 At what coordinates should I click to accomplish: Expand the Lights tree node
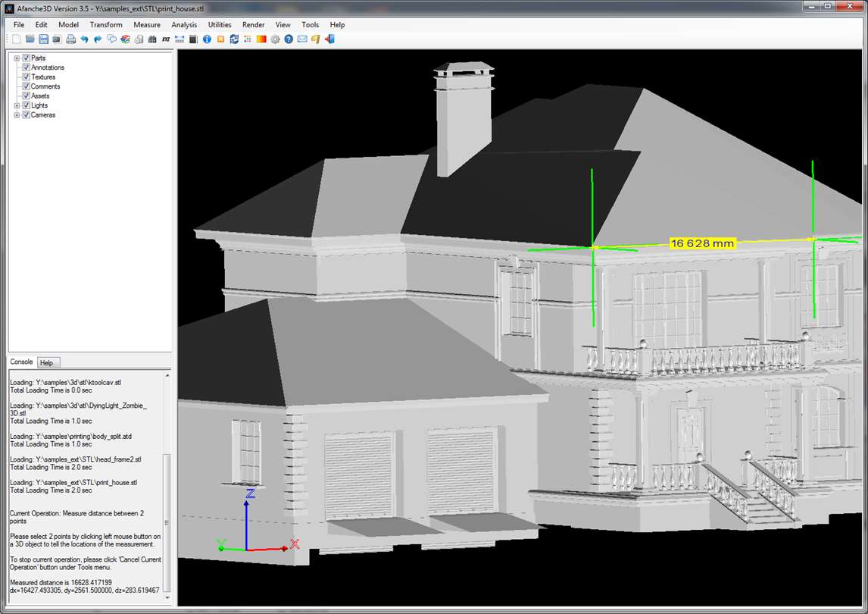point(17,105)
